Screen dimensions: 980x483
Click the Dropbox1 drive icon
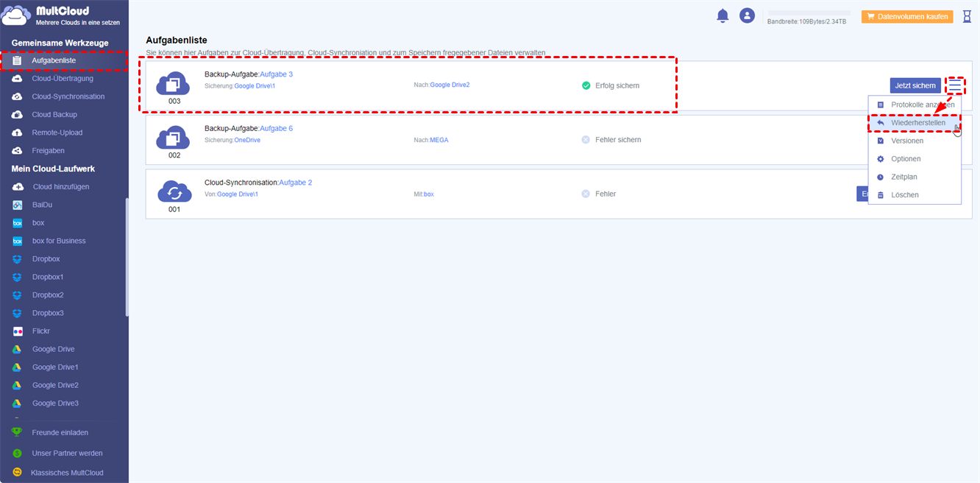17,277
